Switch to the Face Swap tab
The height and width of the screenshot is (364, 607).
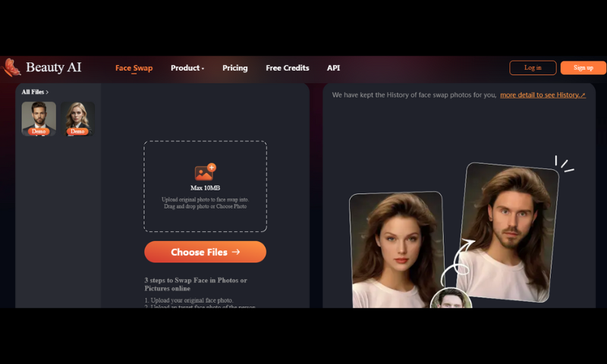[134, 68]
